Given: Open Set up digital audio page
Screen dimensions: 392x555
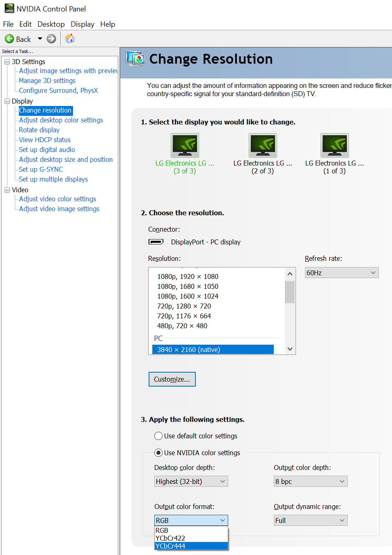Looking at the screenshot, I should pos(47,150).
